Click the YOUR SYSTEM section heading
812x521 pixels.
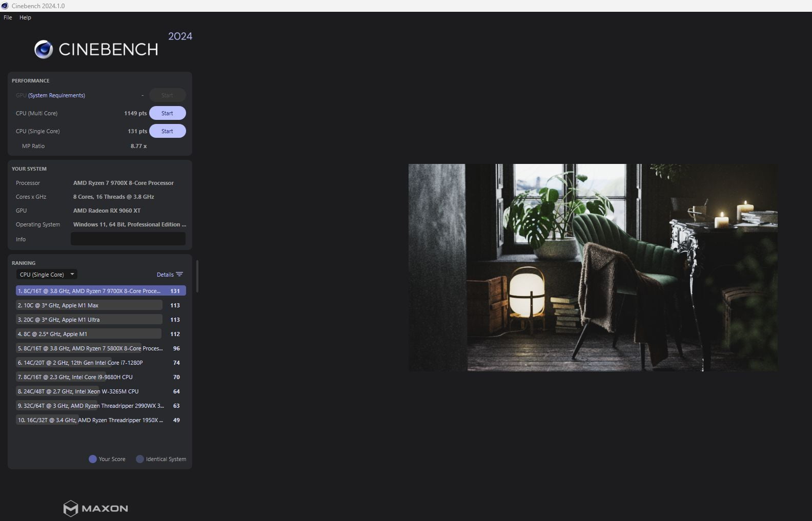[29, 169]
